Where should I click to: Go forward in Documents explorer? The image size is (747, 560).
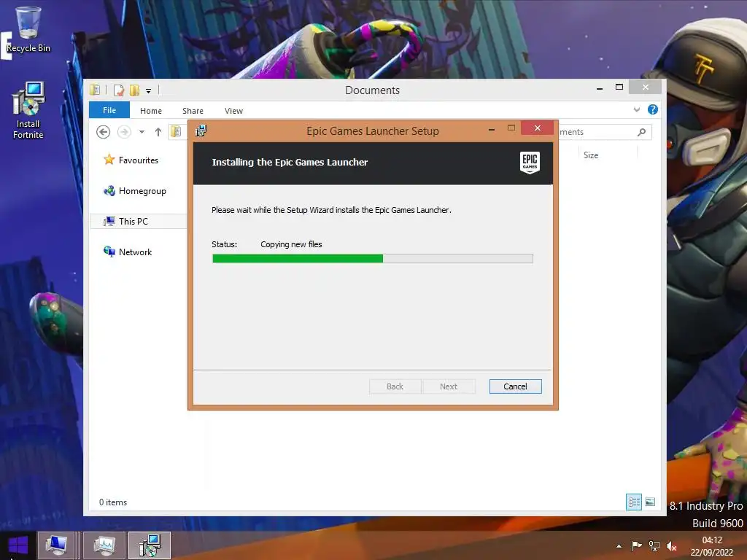point(124,131)
